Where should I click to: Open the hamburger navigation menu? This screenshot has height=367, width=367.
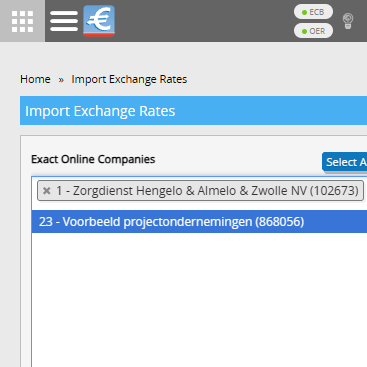[64, 21]
